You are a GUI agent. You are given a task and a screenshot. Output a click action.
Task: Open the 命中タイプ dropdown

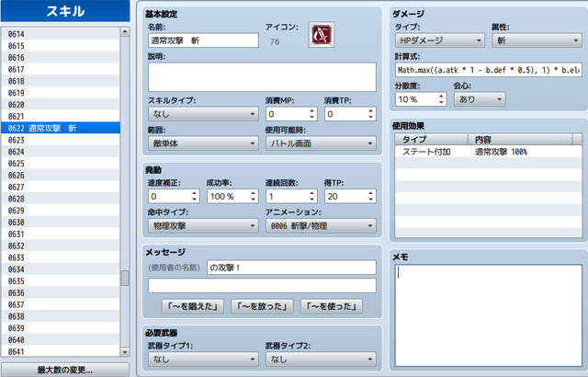pos(203,226)
